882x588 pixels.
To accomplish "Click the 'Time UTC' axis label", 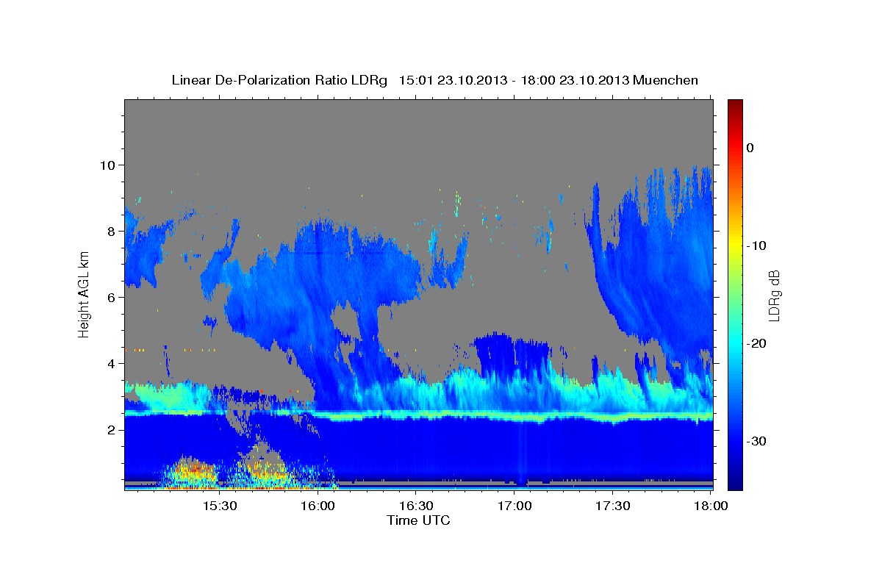I will tap(418, 520).
